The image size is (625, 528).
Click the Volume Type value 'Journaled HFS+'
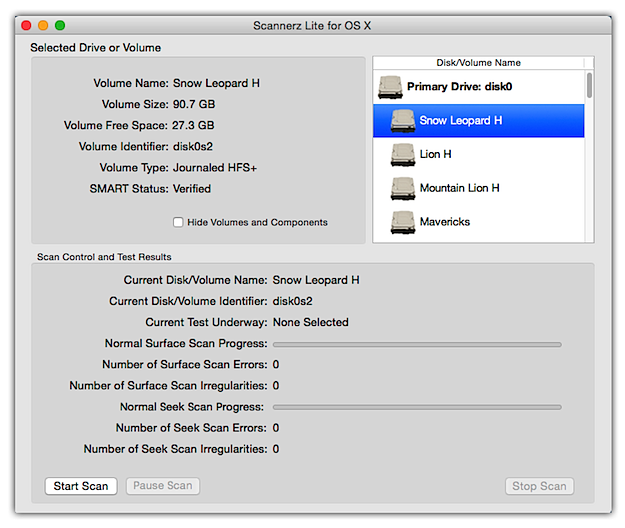tap(215, 168)
